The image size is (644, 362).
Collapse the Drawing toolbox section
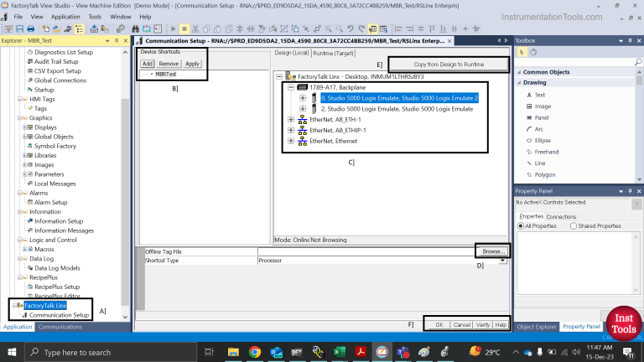tap(519, 83)
